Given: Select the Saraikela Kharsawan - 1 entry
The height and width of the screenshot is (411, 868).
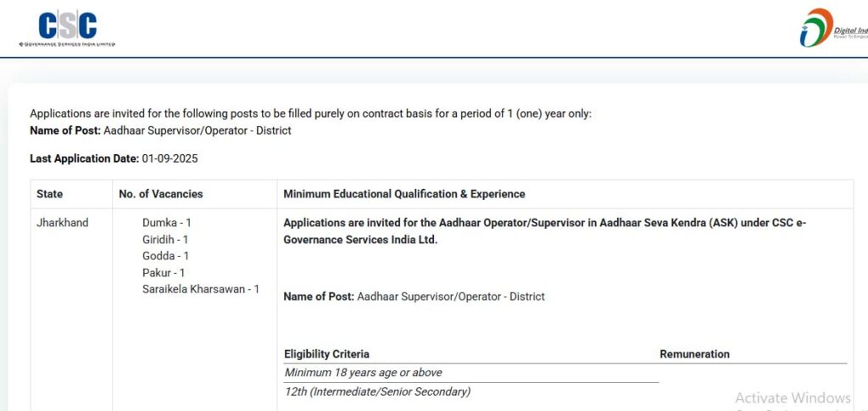Looking at the screenshot, I should 201,289.
